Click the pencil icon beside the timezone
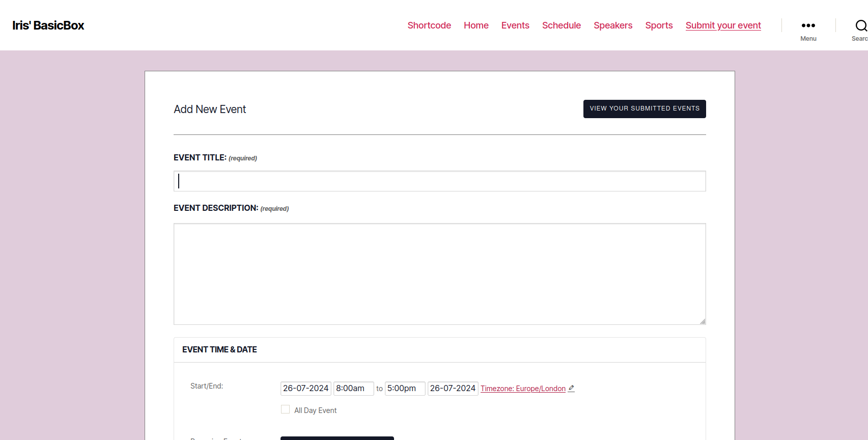 [571, 388]
